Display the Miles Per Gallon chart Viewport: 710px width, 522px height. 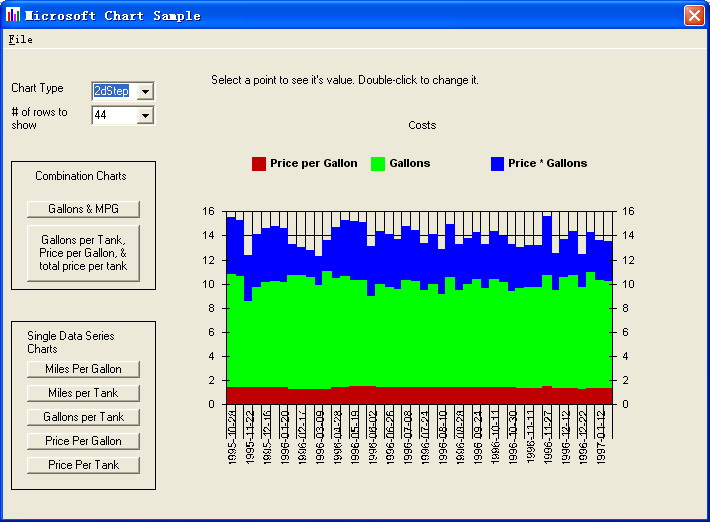84,369
